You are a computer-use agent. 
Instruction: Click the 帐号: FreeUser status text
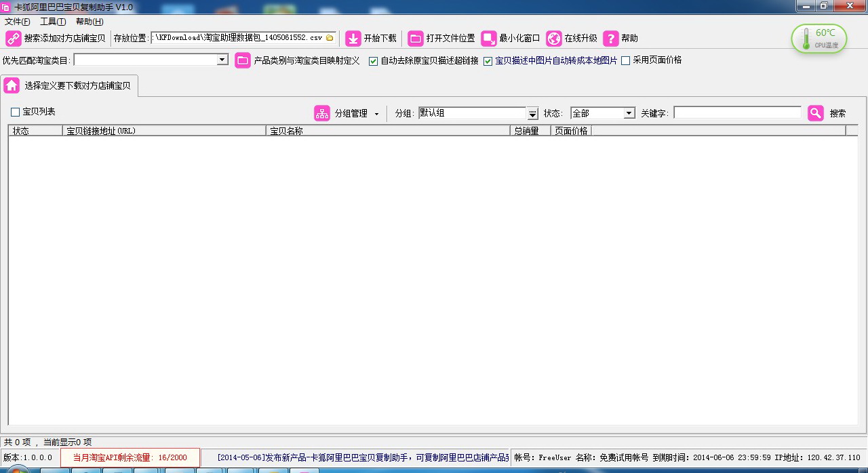pos(542,457)
